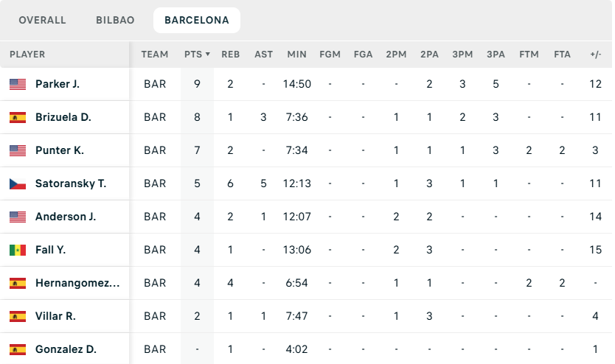Sort by the MIN column header

pos(296,55)
